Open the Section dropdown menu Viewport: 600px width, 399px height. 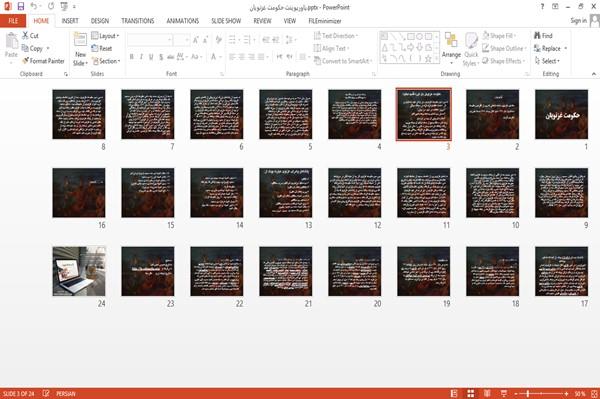pyautogui.click(x=106, y=61)
